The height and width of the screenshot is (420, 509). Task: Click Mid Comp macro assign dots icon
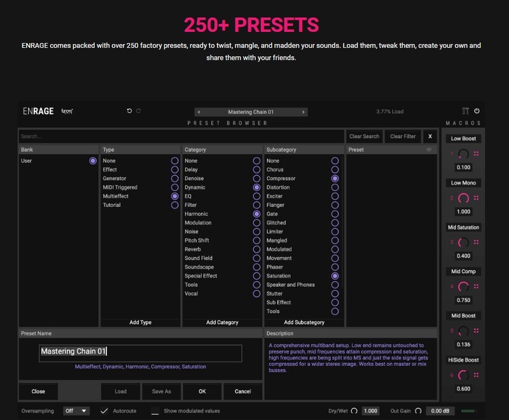pos(476,286)
